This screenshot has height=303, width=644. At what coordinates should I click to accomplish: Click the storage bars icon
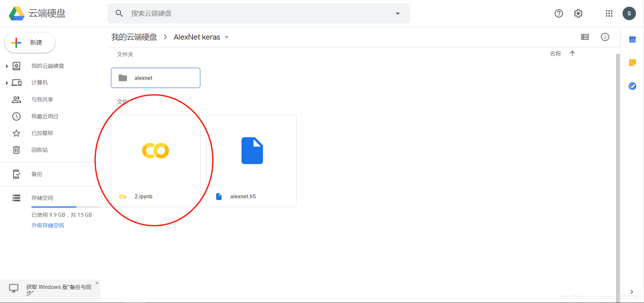[16, 198]
